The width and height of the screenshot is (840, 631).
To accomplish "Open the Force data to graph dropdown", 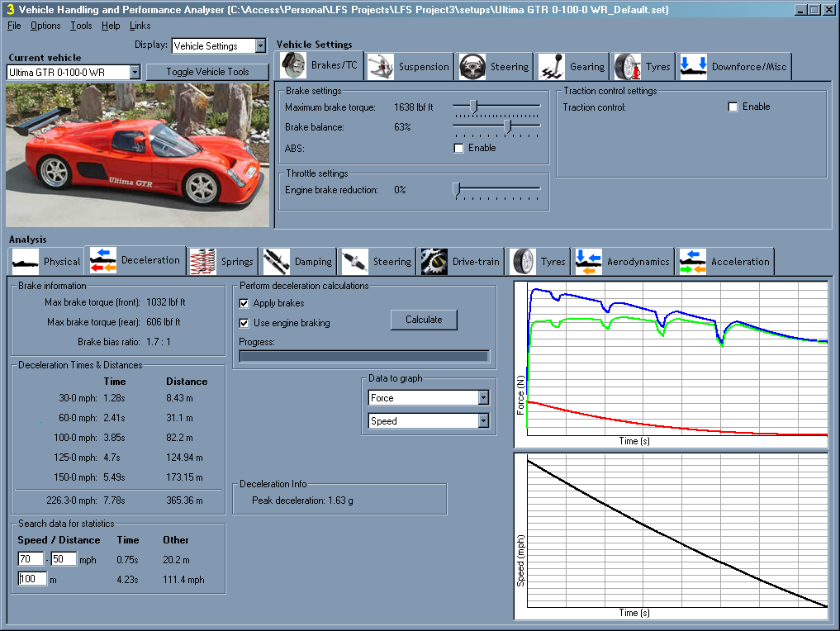I will tap(483, 398).
